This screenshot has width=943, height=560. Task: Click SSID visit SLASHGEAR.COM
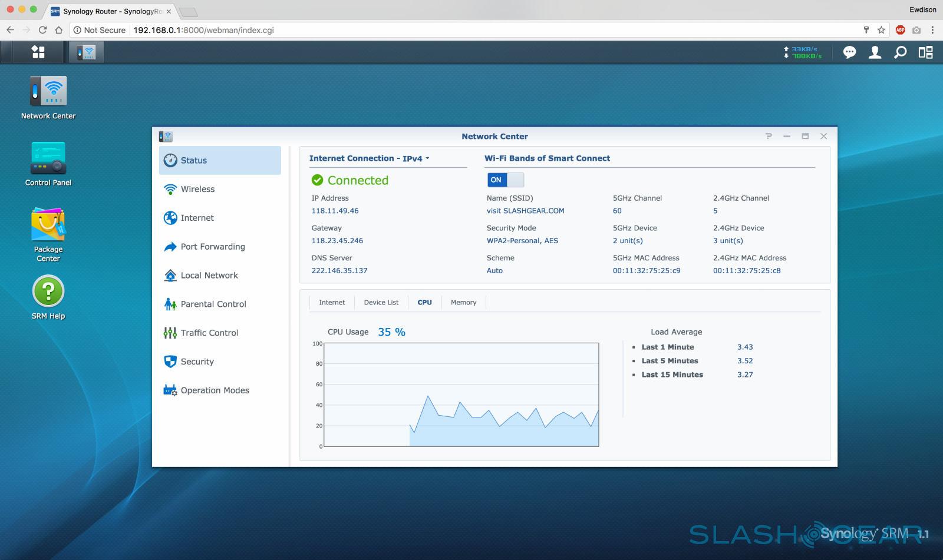click(x=525, y=211)
